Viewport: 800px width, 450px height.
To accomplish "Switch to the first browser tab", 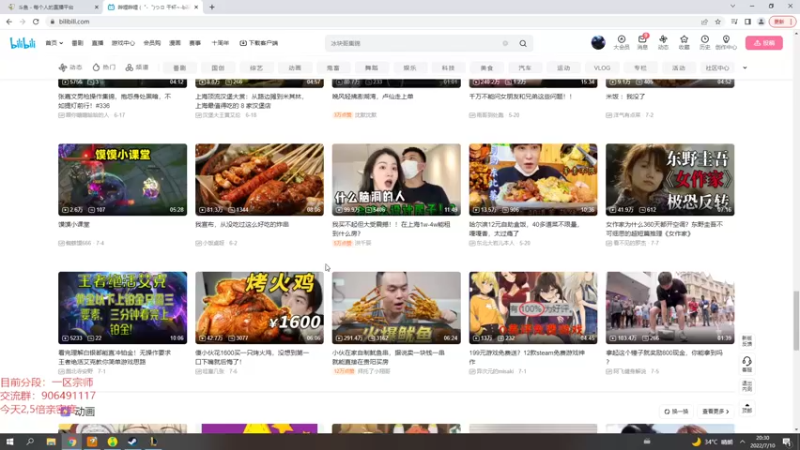I will click(x=51, y=7).
